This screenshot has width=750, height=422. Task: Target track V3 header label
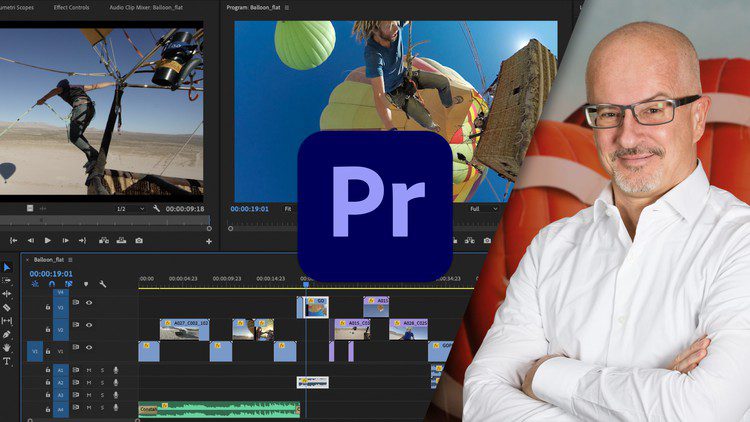pyautogui.click(x=61, y=307)
